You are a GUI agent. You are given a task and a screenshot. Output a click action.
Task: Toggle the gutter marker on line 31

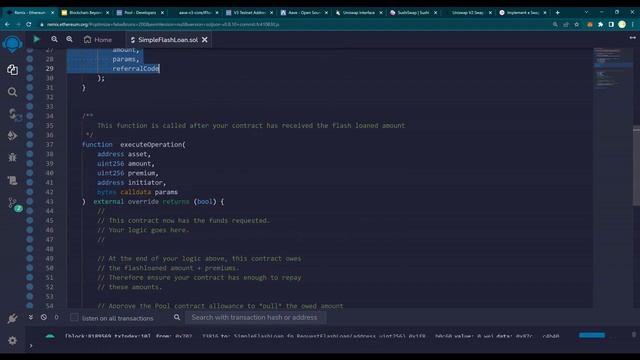[30, 87]
